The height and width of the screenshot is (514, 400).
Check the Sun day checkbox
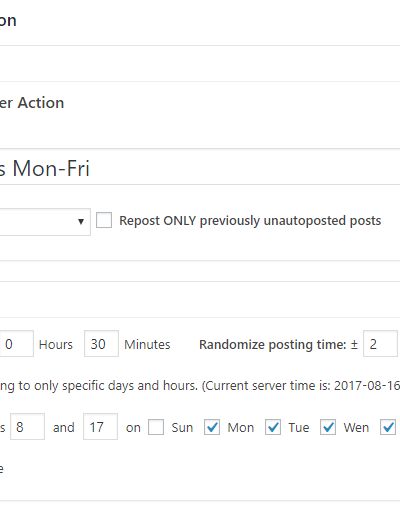(156, 427)
